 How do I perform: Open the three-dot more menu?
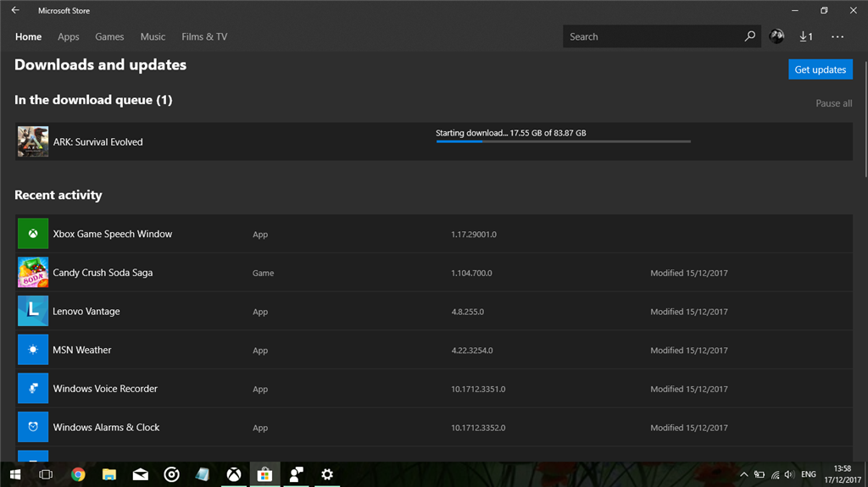[837, 36]
